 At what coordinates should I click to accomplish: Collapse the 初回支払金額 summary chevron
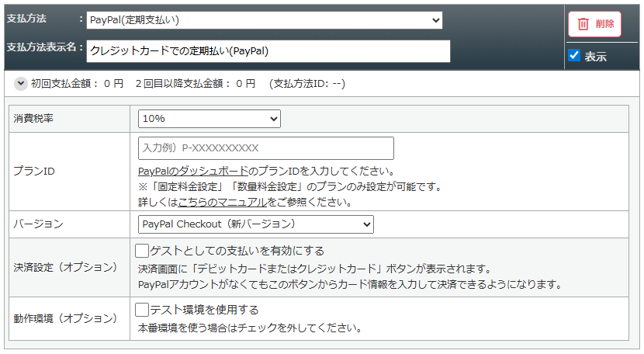tap(21, 83)
